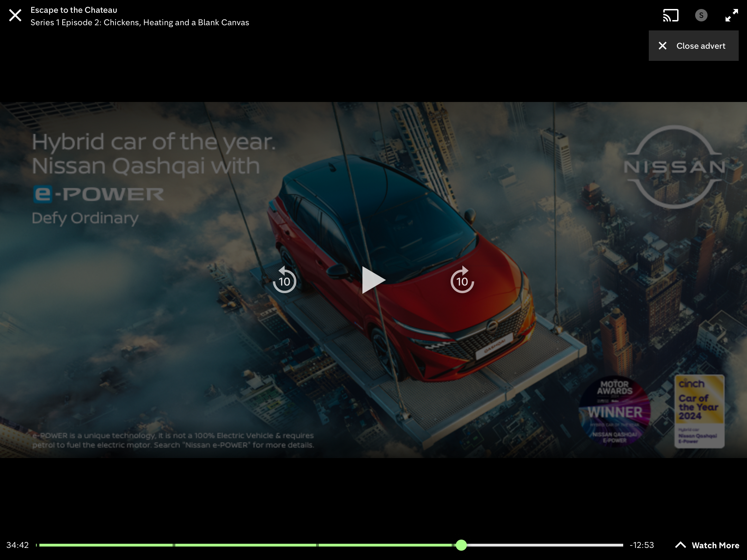
Task: Close the video player with the X icon
Action: pyautogui.click(x=15, y=16)
